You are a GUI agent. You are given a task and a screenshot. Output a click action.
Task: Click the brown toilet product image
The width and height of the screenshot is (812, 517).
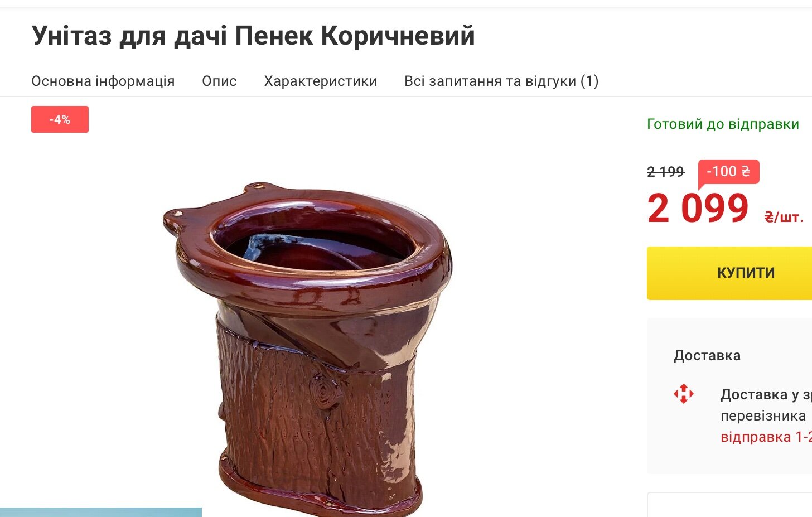coord(307,347)
